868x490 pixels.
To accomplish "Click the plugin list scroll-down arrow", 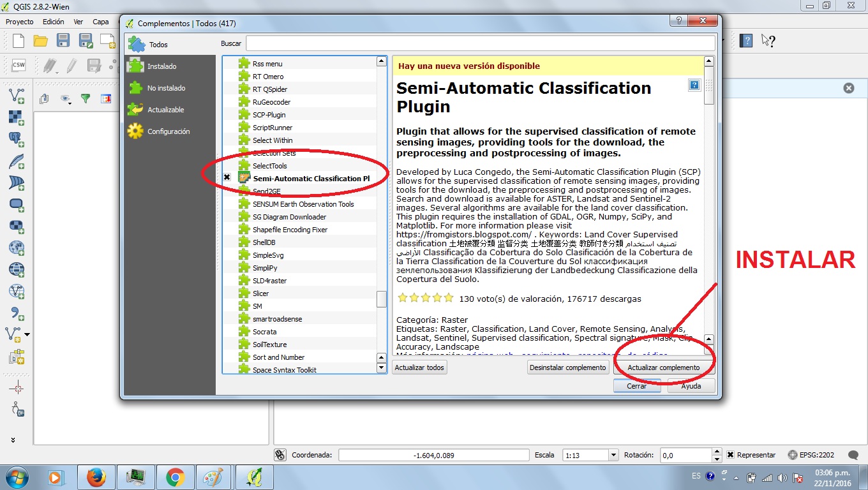I will pos(382,368).
